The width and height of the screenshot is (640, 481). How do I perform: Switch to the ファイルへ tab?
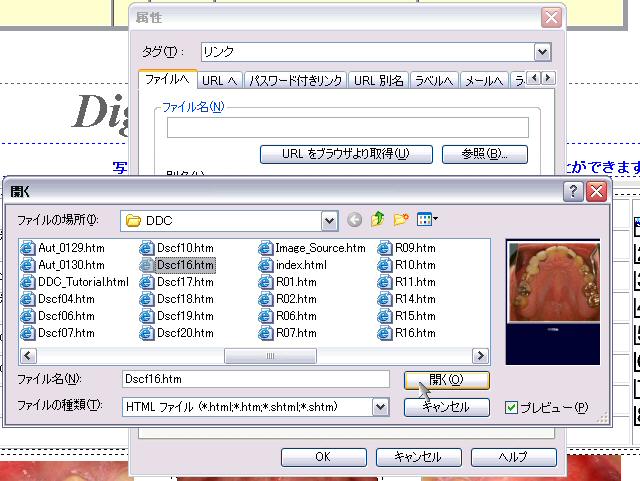[167, 79]
